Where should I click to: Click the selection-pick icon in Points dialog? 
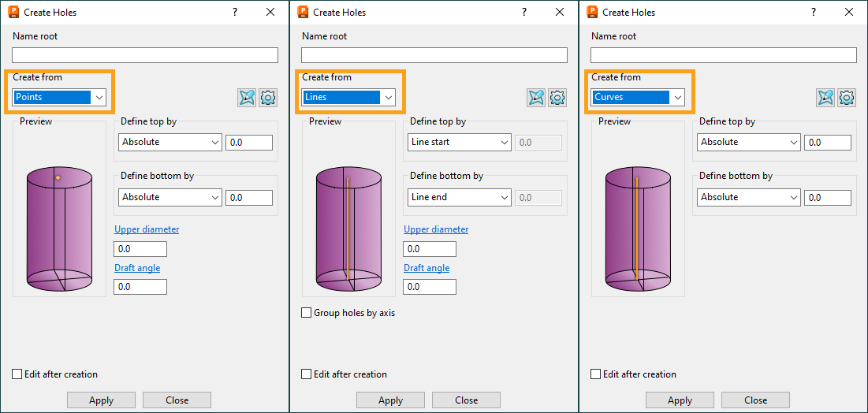(x=247, y=98)
